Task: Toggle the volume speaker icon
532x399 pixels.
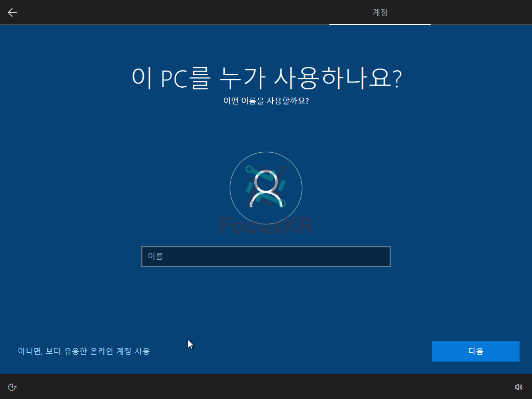Action: coord(518,387)
